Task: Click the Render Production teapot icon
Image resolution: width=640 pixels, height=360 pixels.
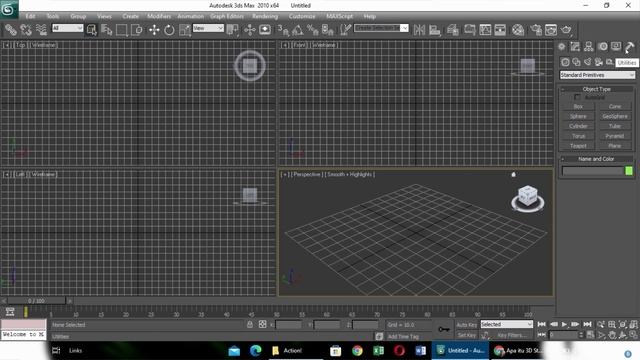Action: point(566,30)
